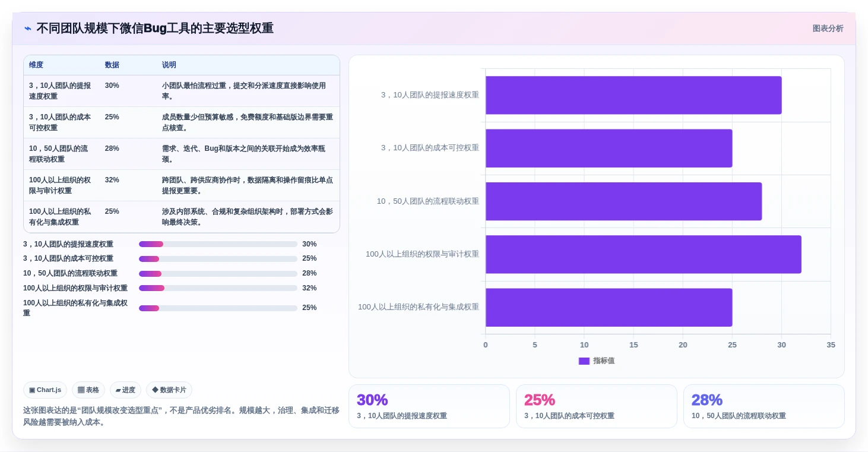Screen dimensions: 868x452
Task: Click the chart y-axis label 100人以上组织的权限与审计权重
Action: coord(422,254)
